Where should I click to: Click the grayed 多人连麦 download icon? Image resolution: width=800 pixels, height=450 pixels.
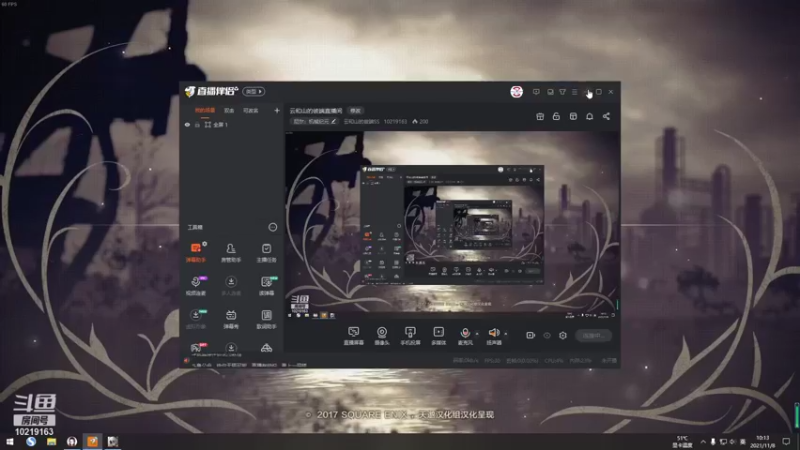click(231, 282)
